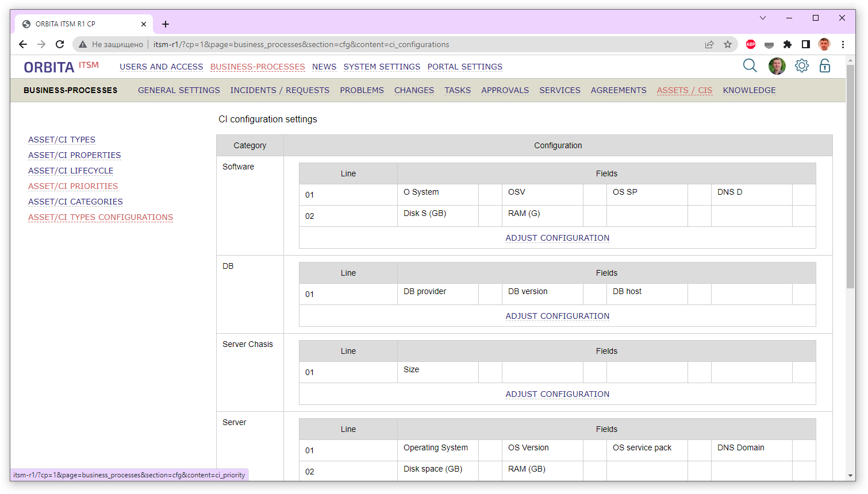Expand the tab search chevron

click(763, 18)
